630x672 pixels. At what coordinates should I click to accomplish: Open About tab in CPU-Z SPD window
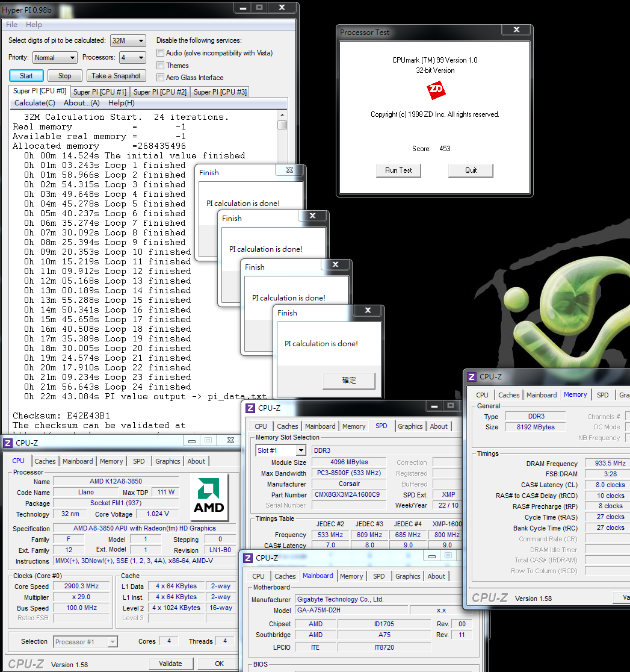click(x=439, y=426)
